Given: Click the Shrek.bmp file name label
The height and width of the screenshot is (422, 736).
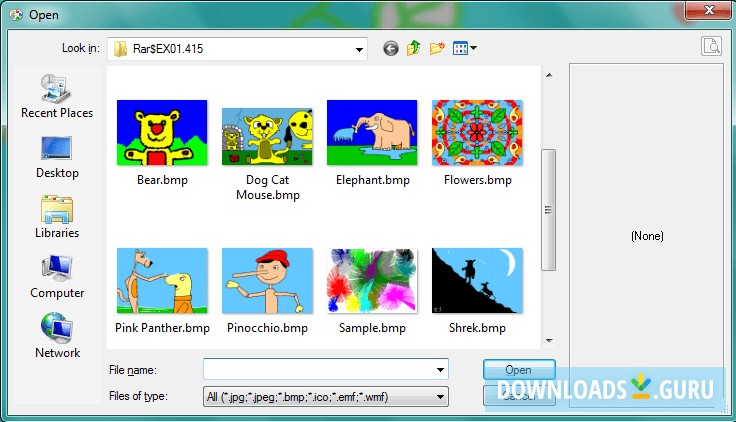Looking at the screenshot, I should pyautogui.click(x=477, y=328).
